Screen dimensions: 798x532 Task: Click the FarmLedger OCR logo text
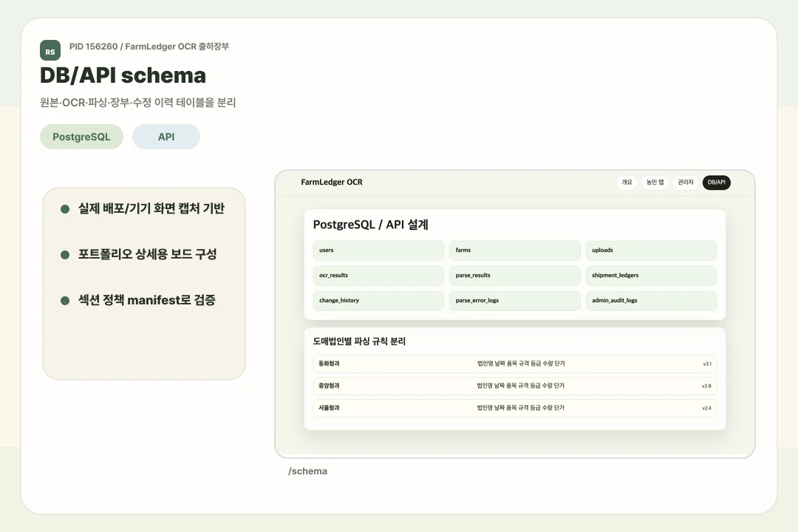tap(332, 183)
